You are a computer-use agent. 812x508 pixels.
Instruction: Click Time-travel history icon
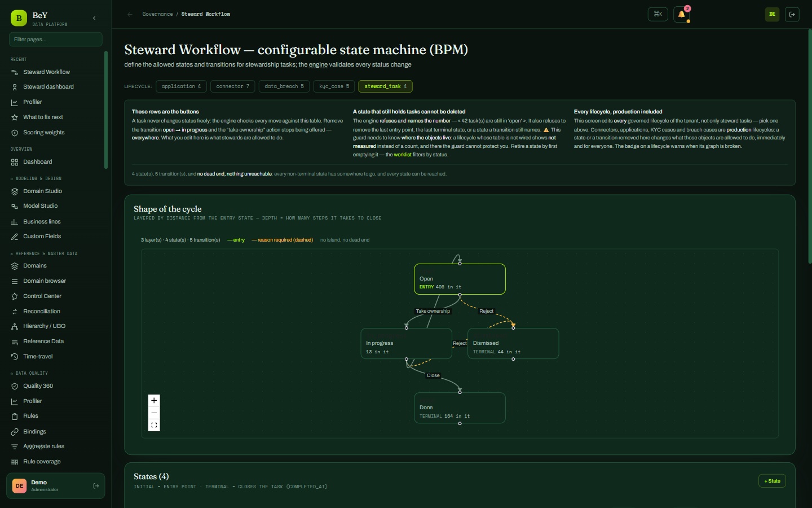(x=15, y=357)
